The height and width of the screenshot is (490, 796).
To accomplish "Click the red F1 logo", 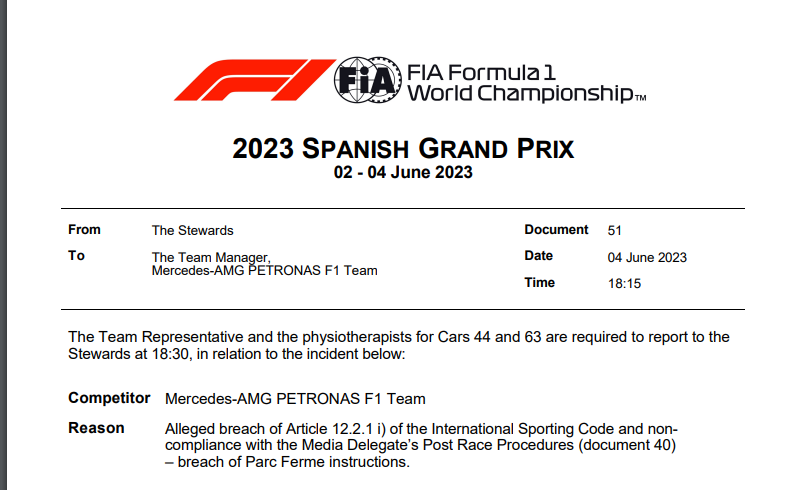I will (x=252, y=80).
